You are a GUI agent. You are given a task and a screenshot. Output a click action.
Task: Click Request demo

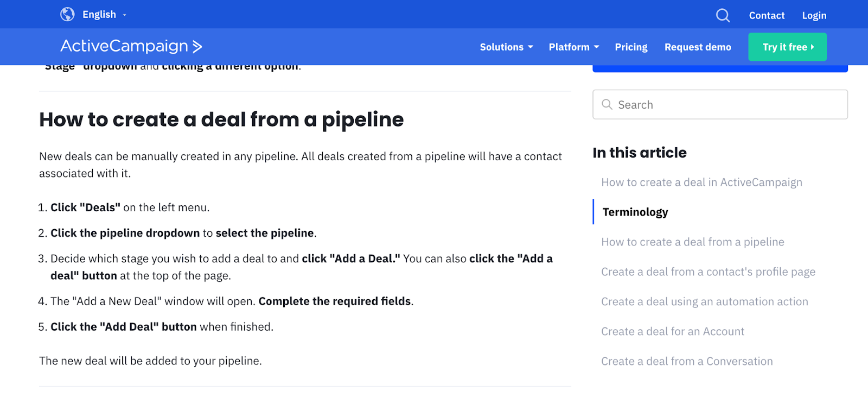pyautogui.click(x=698, y=47)
